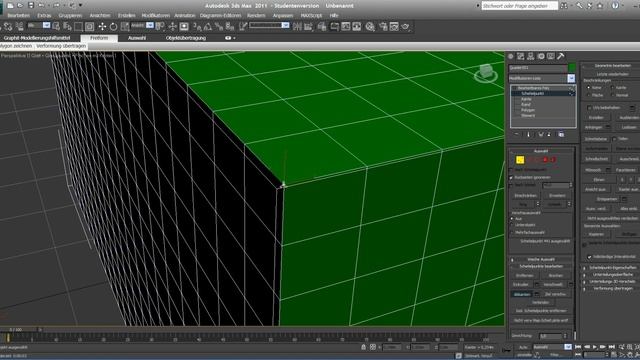Open the Extras menu
640x360 pixels.
(x=44, y=15)
